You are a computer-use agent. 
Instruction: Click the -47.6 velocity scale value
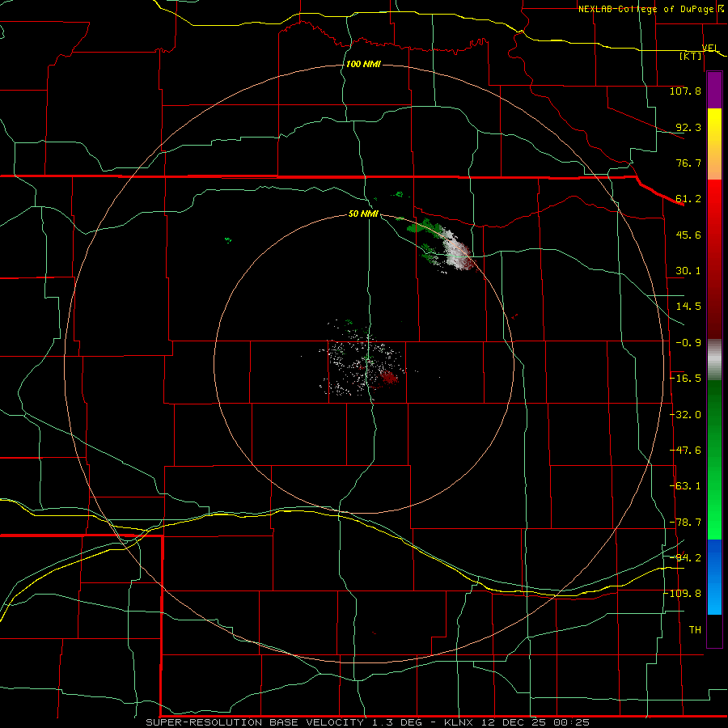tap(685, 451)
